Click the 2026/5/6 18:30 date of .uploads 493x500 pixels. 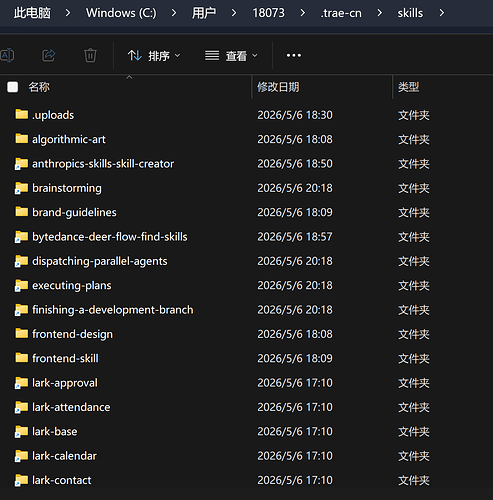295,115
